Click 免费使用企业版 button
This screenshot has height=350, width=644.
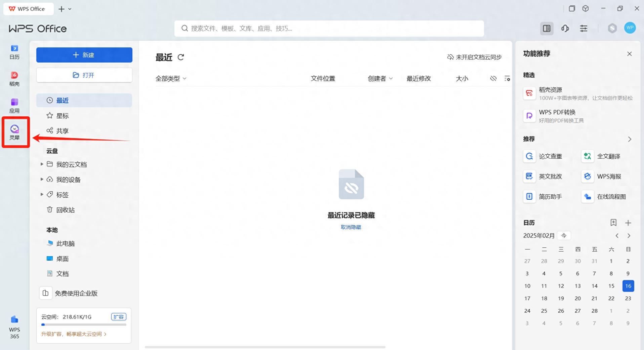coord(69,293)
